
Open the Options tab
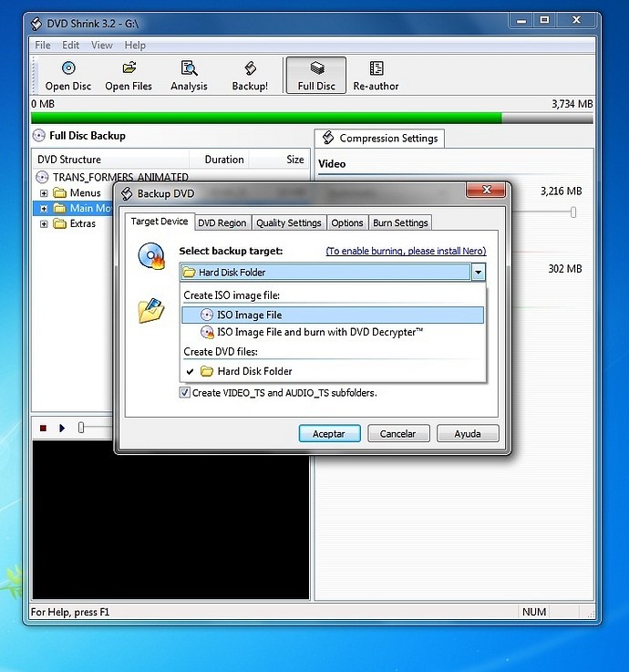[347, 222]
